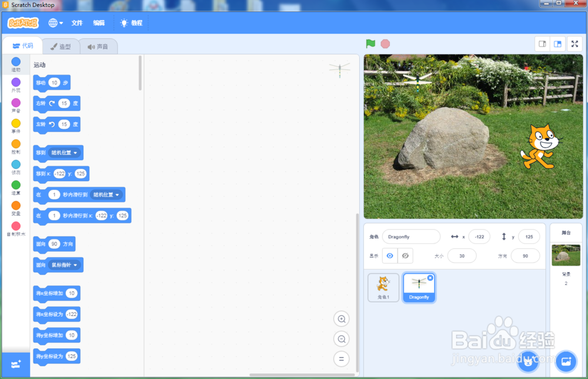588x379 pixels.
Task: Delete the Dragonfly sprite with x button
Action: [430, 278]
